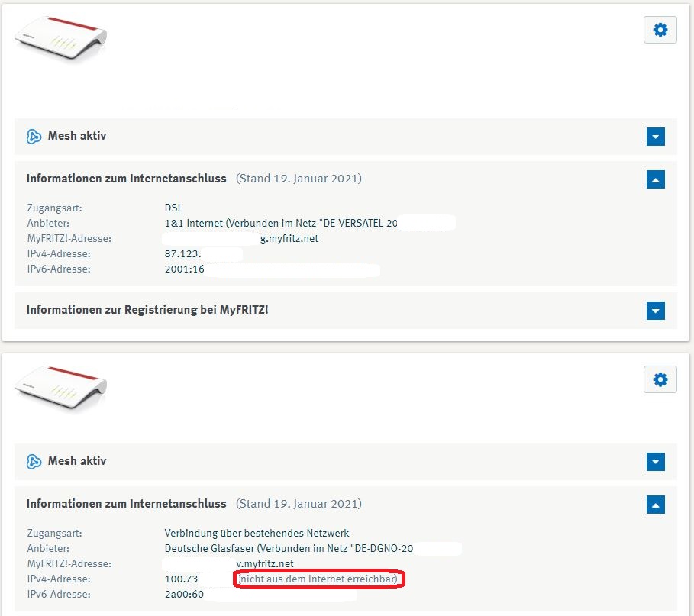
Task: Click 'Verbindung über bestehendes Netzwerk' value
Action: point(257,534)
